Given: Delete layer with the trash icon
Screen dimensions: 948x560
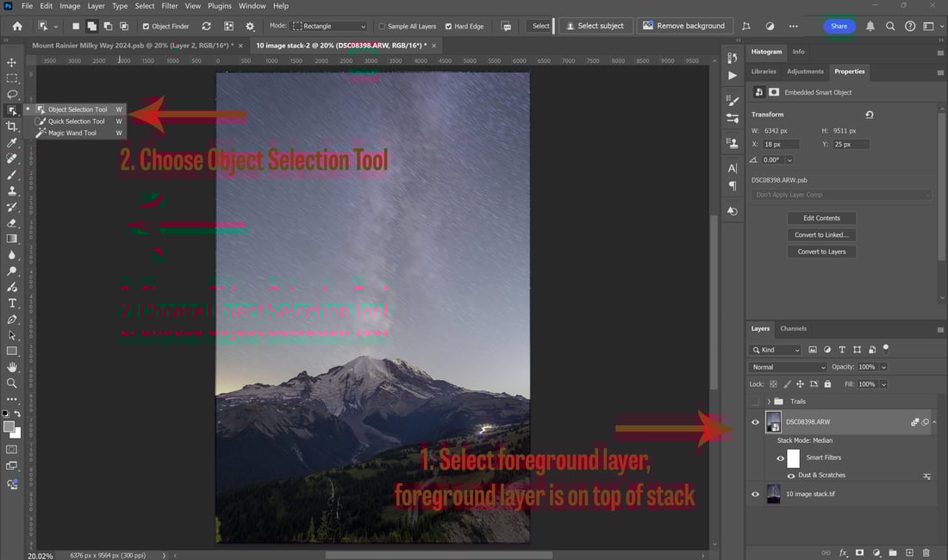Looking at the screenshot, I should (926, 552).
